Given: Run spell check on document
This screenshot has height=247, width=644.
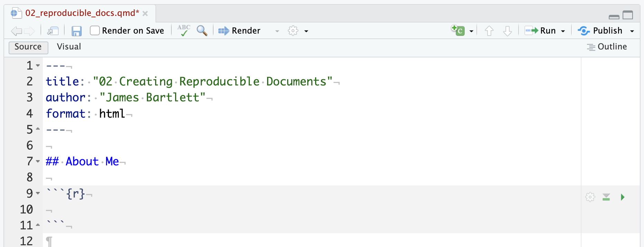Looking at the screenshot, I should click(184, 30).
